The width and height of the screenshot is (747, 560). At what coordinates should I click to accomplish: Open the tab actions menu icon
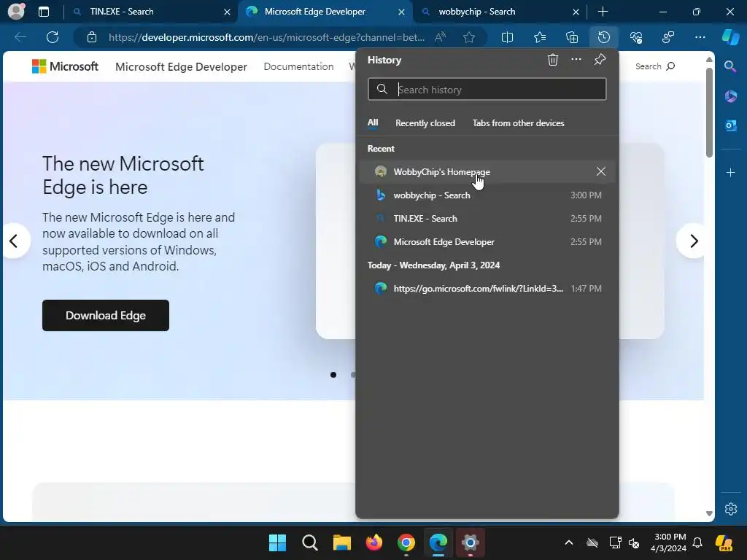point(43,12)
